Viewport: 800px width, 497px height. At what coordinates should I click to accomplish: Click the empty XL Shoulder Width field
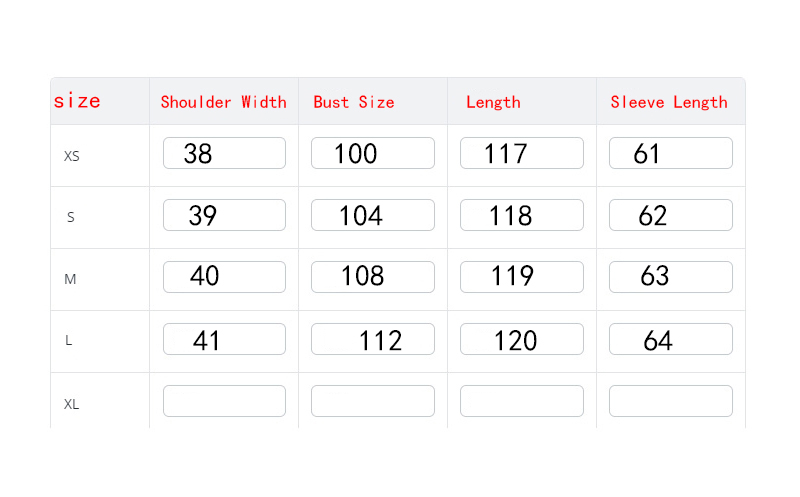tap(224, 401)
